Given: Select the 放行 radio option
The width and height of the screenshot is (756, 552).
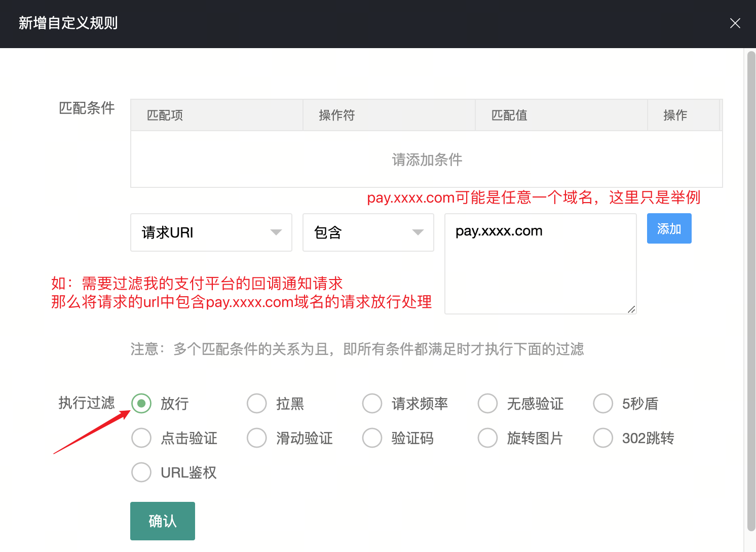Looking at the screenshot, I should [x=141, y=404].
